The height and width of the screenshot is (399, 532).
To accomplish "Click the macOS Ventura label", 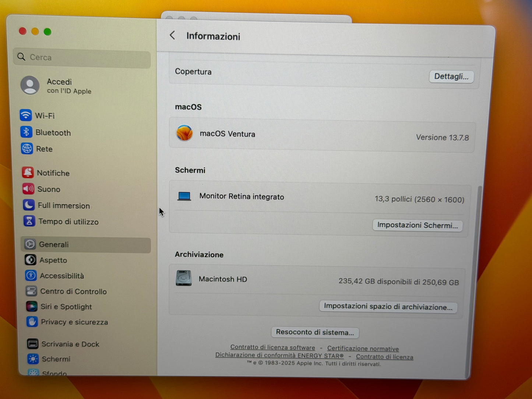I will point(228,134).
